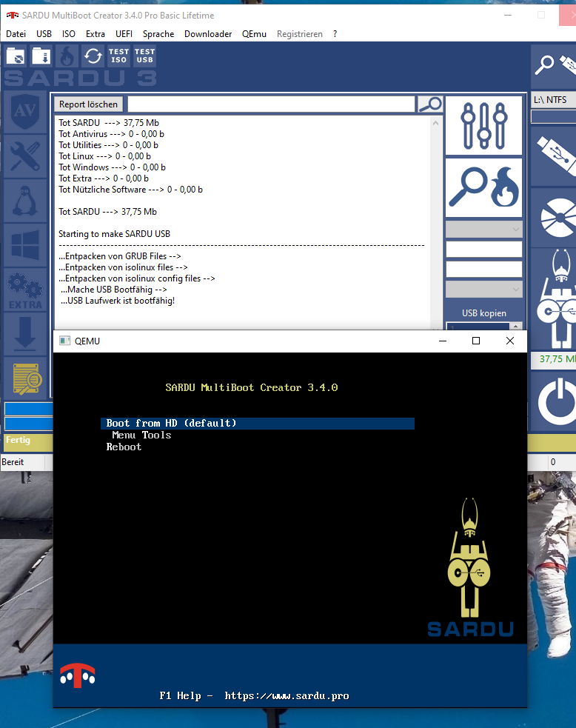576x728 pixels.
Task: Open the Utilities wrench tools category
Action: (x=25, y=156)
